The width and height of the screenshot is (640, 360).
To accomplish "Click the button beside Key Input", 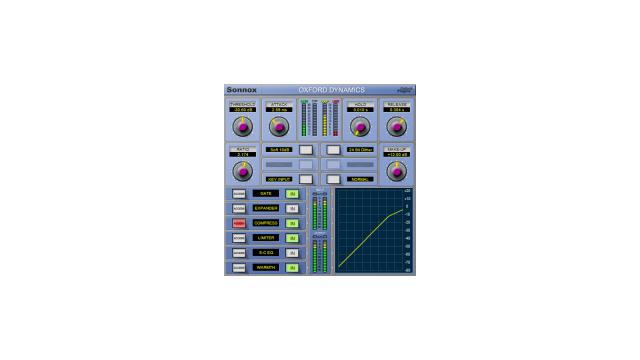I will pos(306,179).
